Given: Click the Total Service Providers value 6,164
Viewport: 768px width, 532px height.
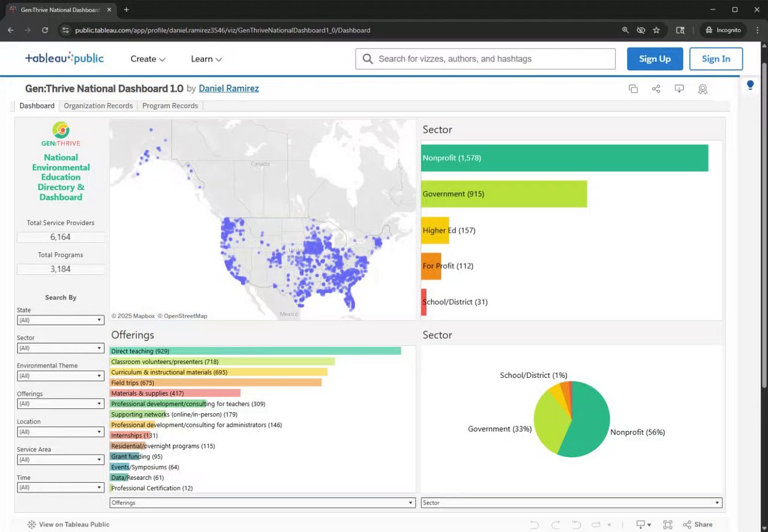Looking at the screenshot, I should click(x=61, y=238).
